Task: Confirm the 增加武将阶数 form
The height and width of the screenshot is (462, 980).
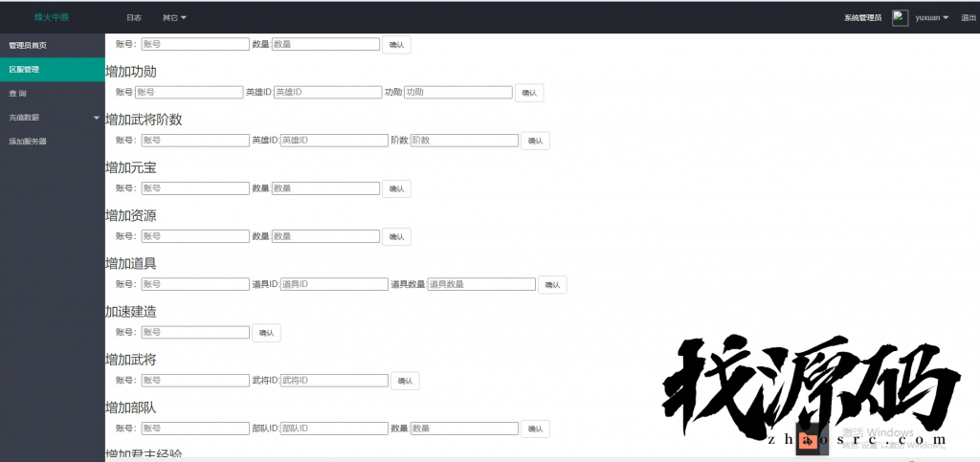Action: tap(536, 141)
